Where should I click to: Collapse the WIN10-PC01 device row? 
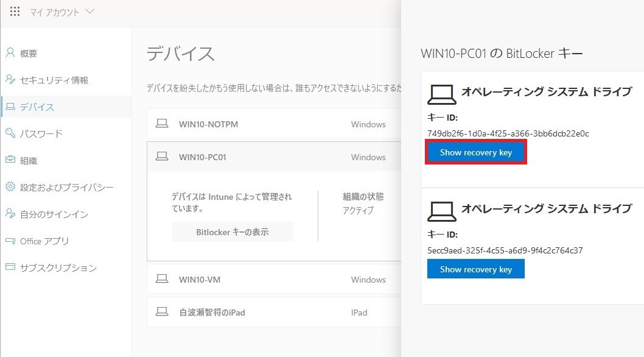(274, 157)
